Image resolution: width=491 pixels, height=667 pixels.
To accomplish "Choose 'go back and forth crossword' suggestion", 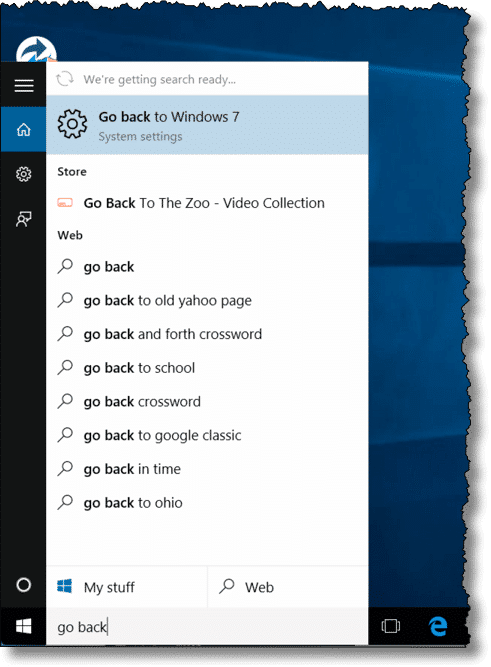I will click(207, 334).
